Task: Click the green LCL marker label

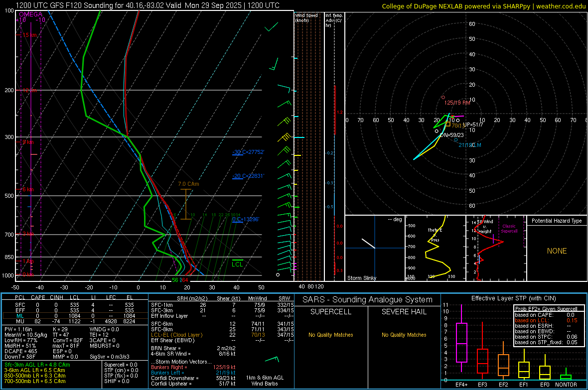Action: pos(237,264)
